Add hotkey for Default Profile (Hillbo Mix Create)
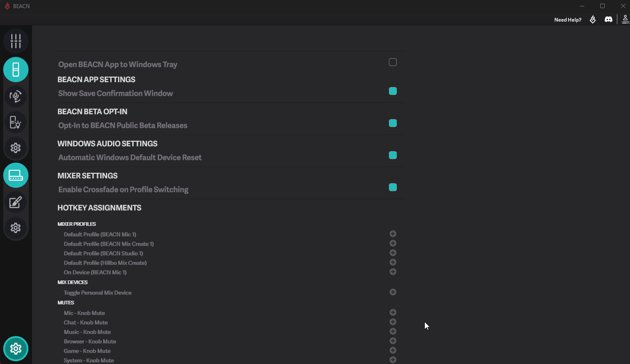The image size is (630, 364). (x=393, y=262)
